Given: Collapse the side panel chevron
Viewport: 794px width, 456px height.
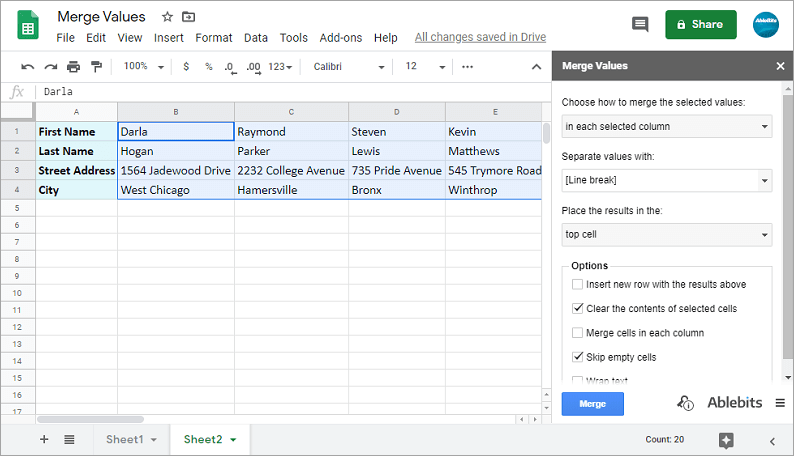Looking at the screenshot, I should (772, 441).
